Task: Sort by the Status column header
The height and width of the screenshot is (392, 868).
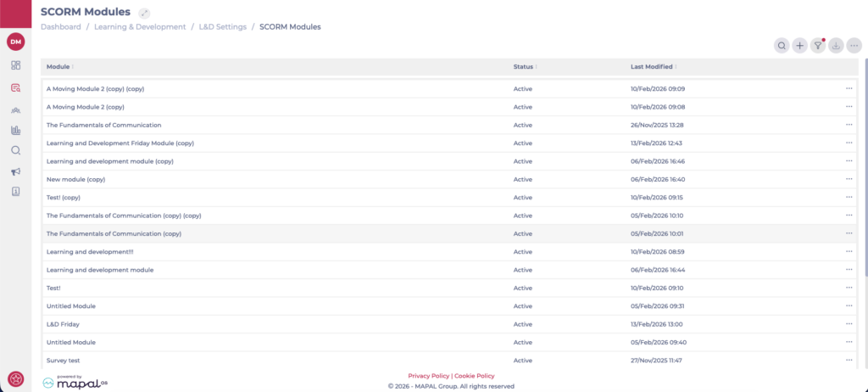Action: coord(525,66)
